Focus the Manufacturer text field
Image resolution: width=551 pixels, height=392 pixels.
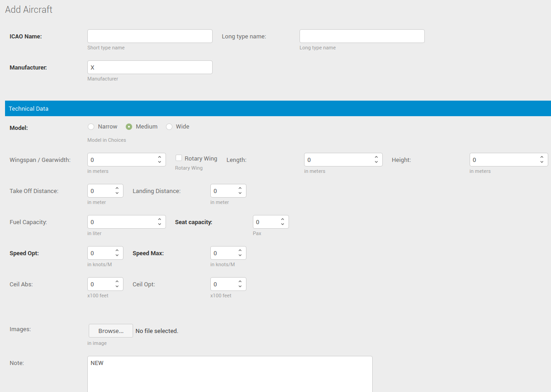(150, 67)
